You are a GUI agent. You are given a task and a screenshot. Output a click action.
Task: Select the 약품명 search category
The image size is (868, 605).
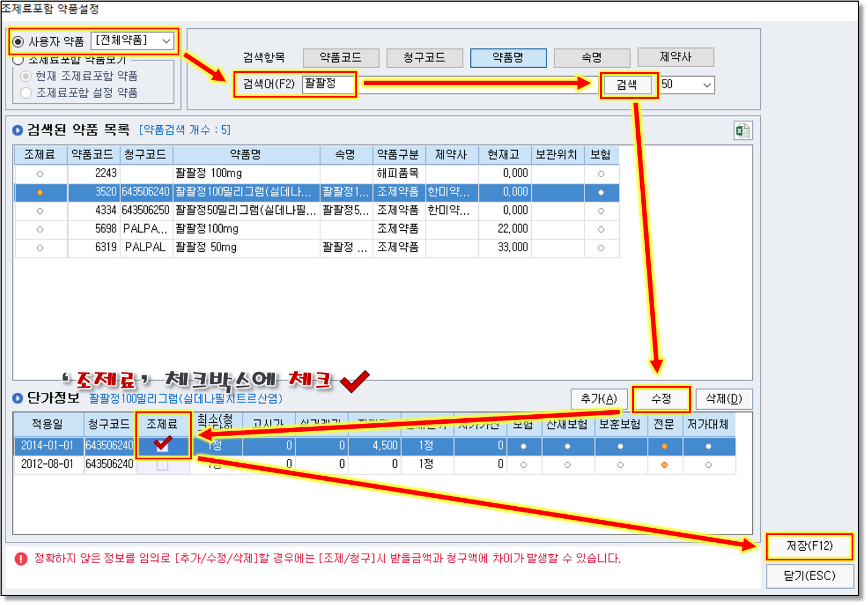click(508, 58)
